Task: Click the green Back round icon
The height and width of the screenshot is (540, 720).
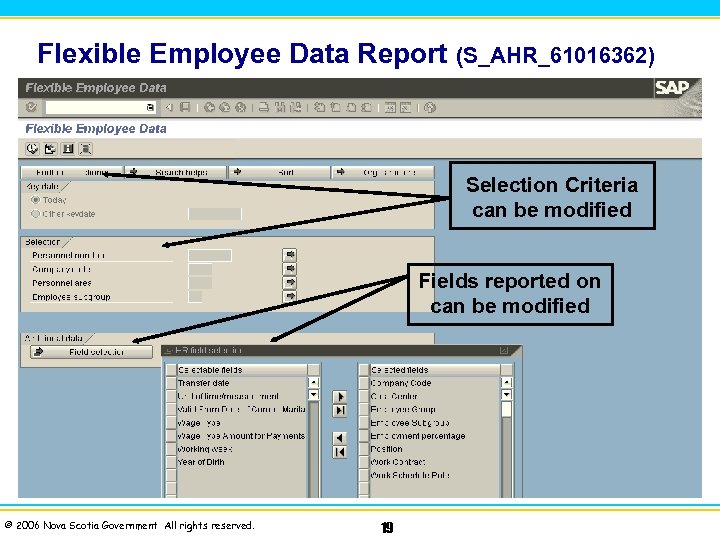Action: click(209, 107)
